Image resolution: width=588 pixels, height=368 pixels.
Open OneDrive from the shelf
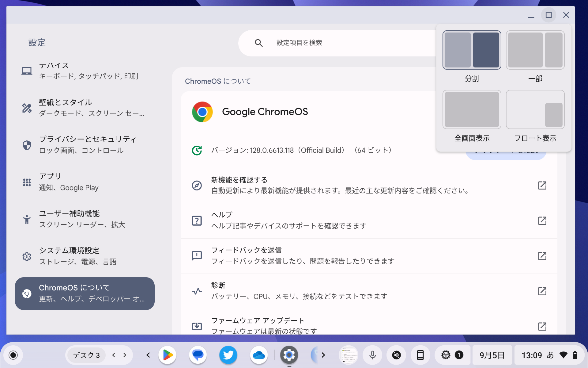coord(259,355)
